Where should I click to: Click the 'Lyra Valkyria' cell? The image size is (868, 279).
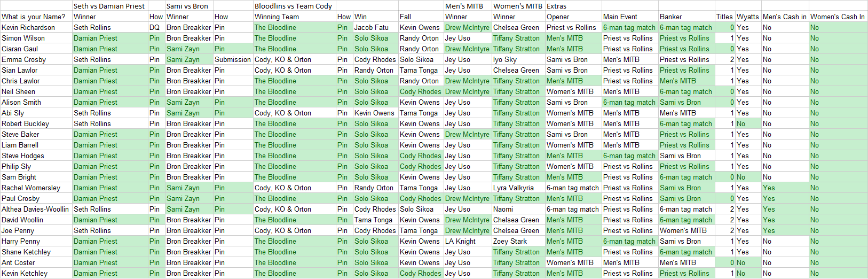point(514,188)
